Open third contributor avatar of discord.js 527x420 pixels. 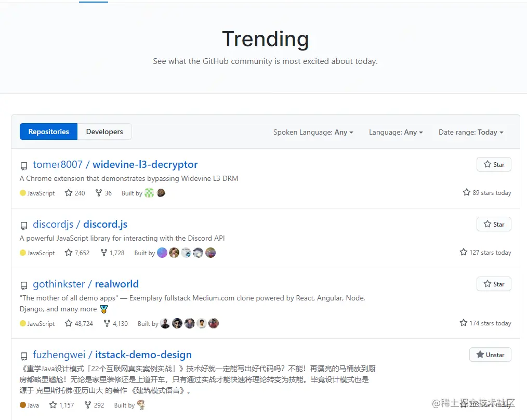tap(186, 253)
